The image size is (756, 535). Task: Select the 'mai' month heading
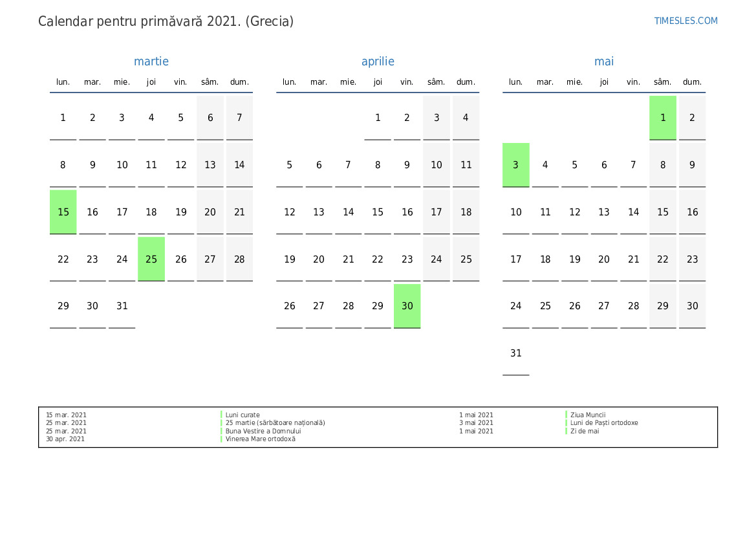pos(603,61)
